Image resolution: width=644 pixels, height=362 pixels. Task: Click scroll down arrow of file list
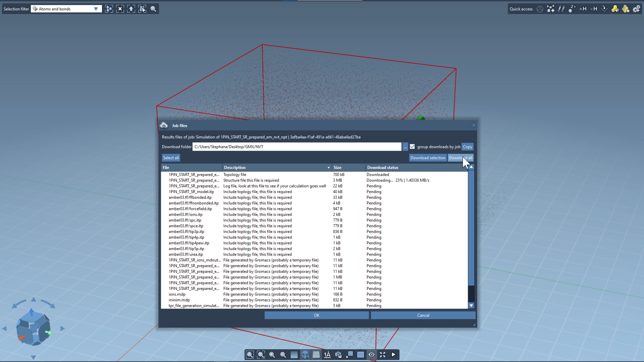tap(471, 306)
